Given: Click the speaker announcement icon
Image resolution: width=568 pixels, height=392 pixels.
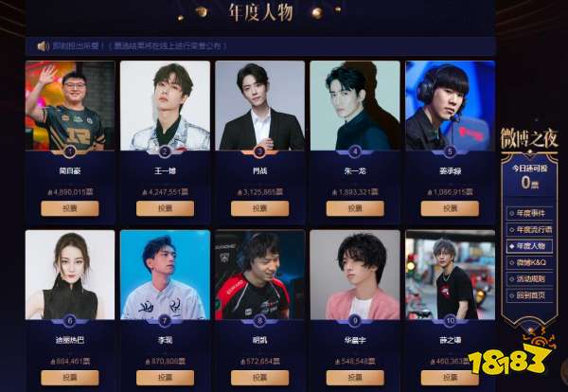Looking at the screenshot, I should pyautogui.click(x=44, y=46).
